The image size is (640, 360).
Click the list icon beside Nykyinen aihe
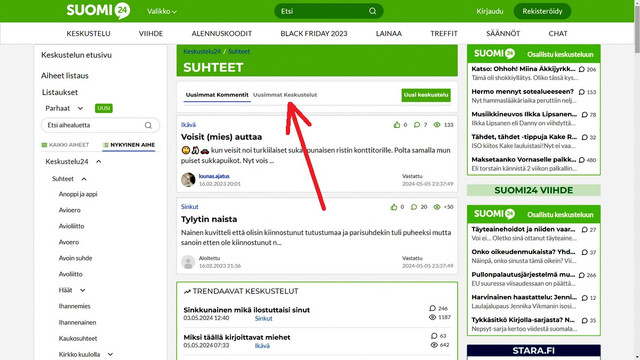tap(106, 145)
